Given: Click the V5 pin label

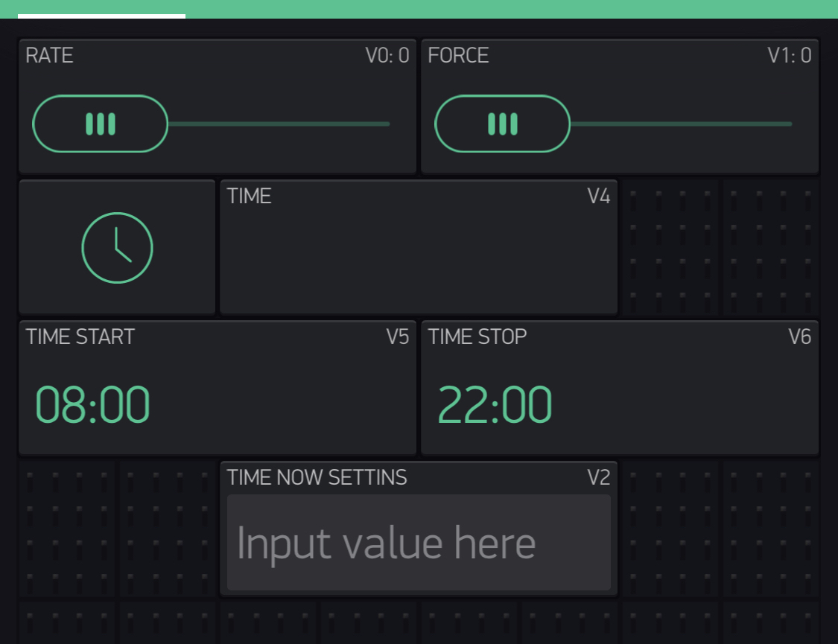Looking at the screenshot, I should [397, 337].
